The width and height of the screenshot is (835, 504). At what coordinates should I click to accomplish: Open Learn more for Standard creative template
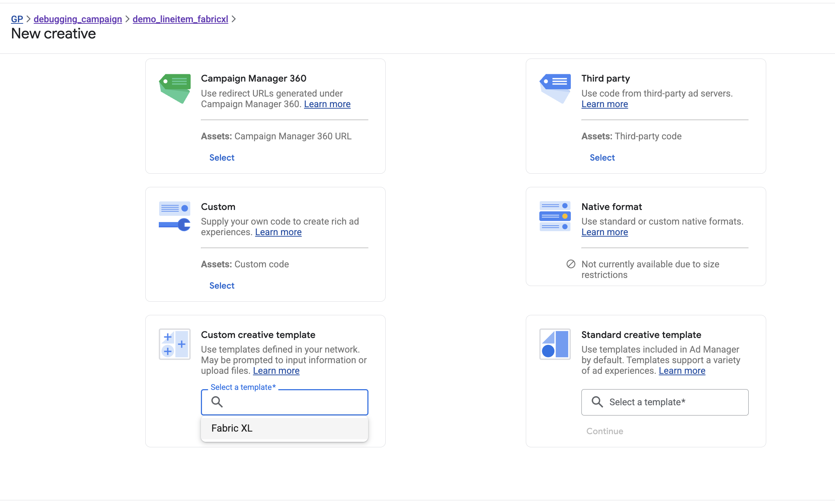[x=682, y=371]
